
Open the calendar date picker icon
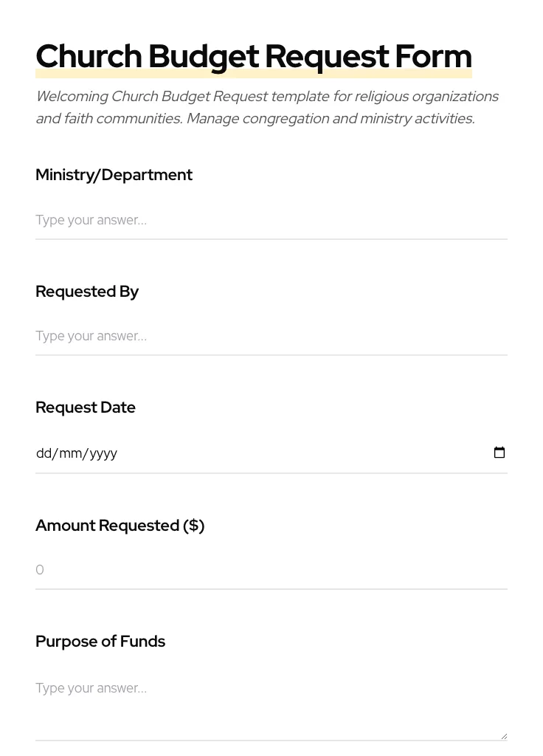[499, 453]
